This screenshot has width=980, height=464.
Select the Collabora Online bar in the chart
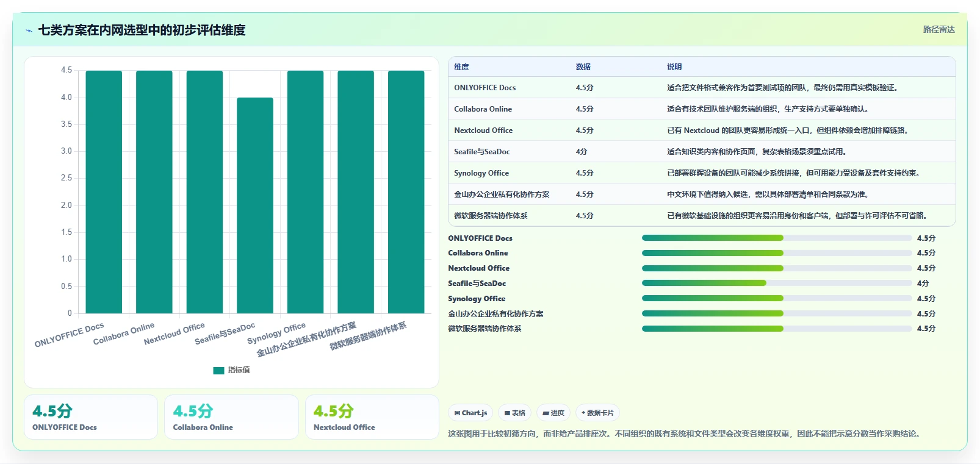click(x=154, y=192)
